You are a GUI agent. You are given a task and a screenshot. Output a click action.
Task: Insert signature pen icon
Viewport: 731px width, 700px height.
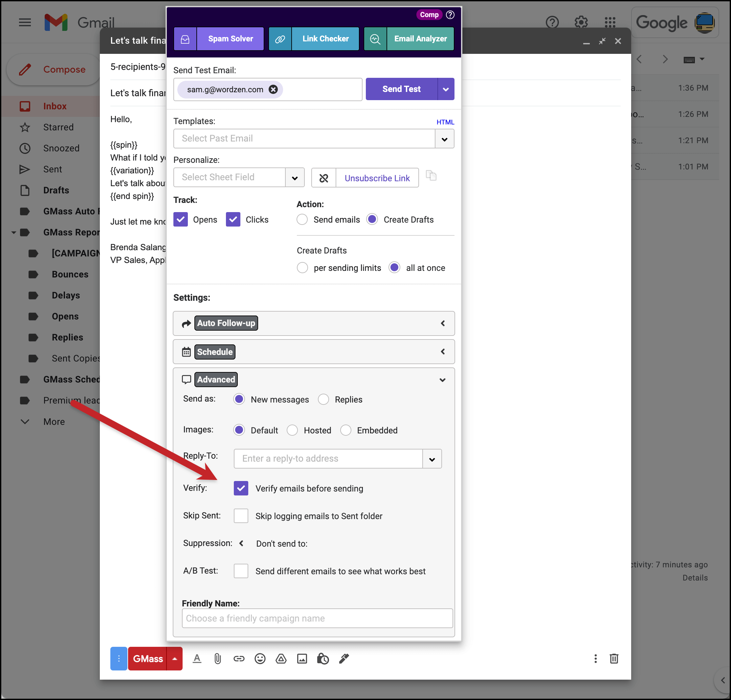pyautogui.click(x=344, y=659)
